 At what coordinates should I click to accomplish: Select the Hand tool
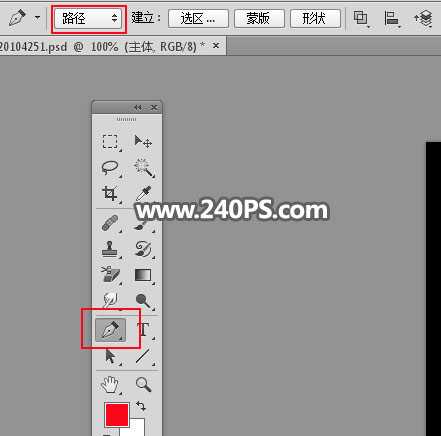110,384
